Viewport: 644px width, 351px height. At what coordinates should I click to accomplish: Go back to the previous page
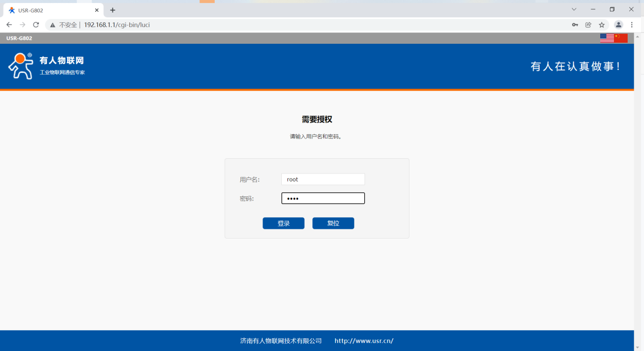pos(9,25)
